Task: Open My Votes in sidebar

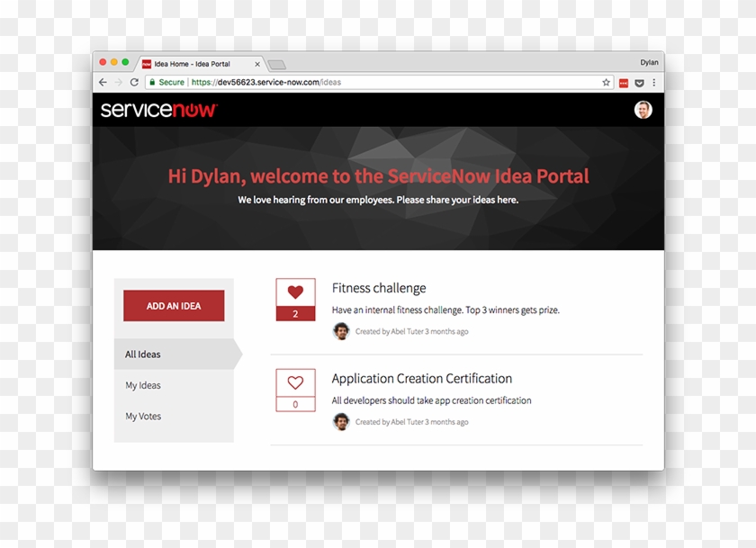Action: click(143, 416)
